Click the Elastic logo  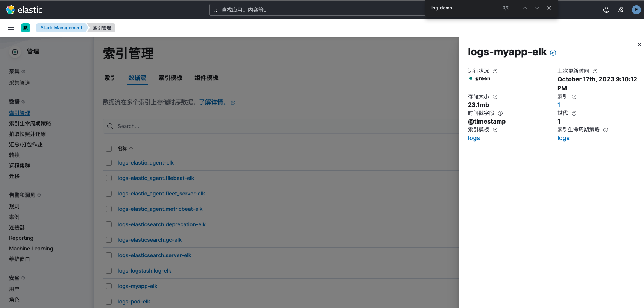(24, 10)
